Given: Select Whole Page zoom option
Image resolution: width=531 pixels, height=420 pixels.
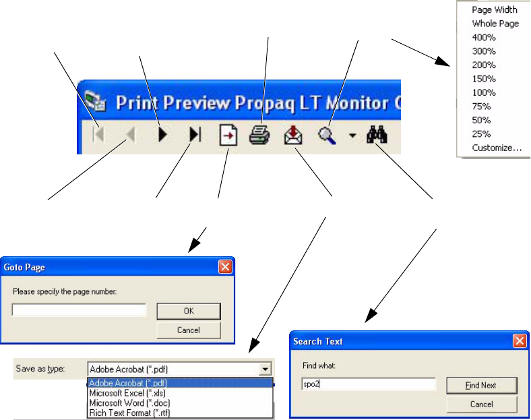Looking at the screenshot, I should coord(495,24).
